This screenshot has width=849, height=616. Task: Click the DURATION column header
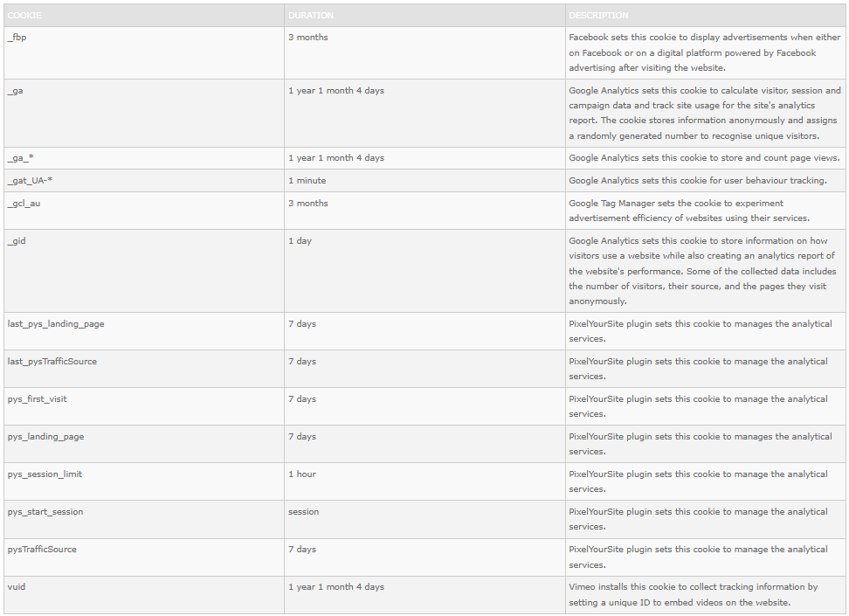(311, 15)
